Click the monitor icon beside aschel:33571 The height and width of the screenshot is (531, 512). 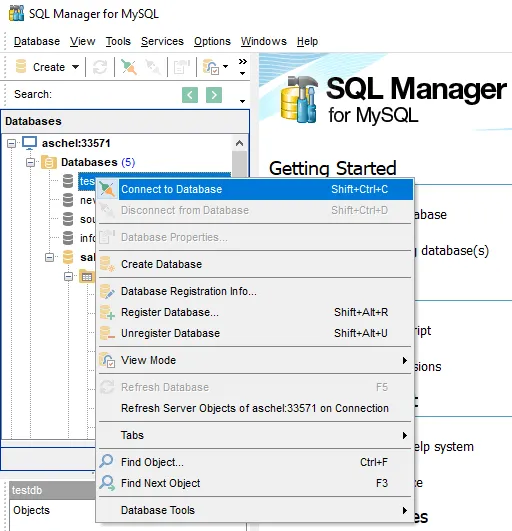click(30, 143)
